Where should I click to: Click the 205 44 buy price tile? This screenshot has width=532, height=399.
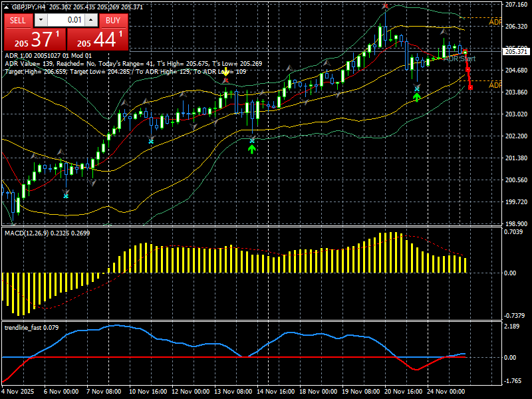[98, 39]
